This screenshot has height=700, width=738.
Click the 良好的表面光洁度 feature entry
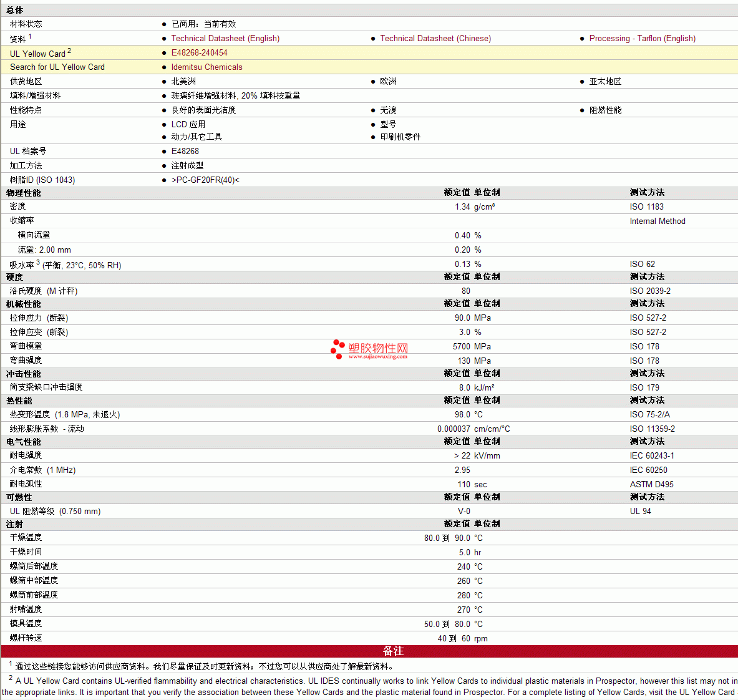203,110
